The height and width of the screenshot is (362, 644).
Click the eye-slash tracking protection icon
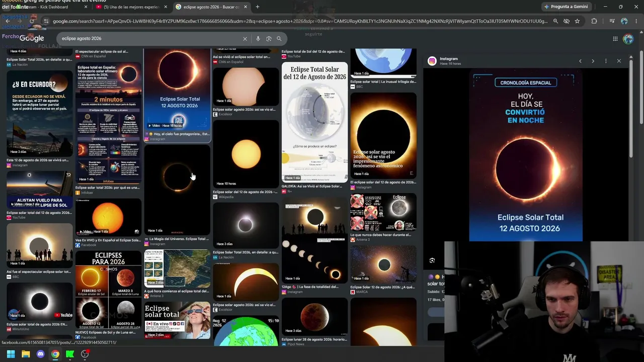[567, 21]
